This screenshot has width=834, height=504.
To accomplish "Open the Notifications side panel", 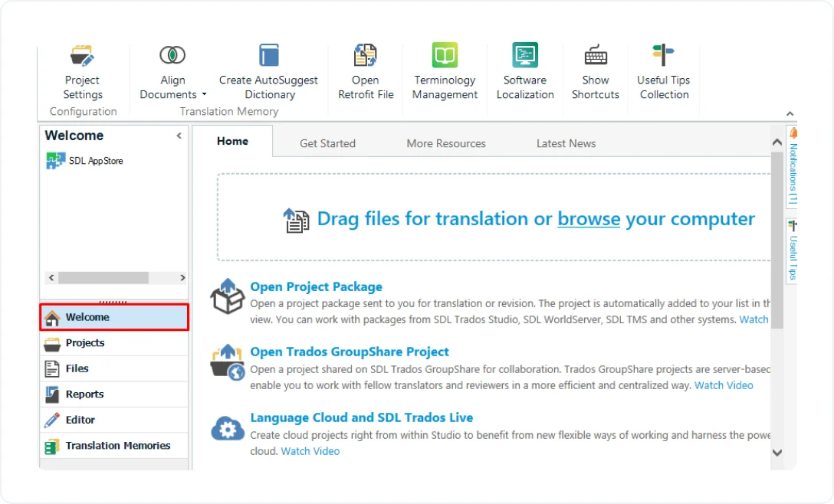I will (792, 165).
